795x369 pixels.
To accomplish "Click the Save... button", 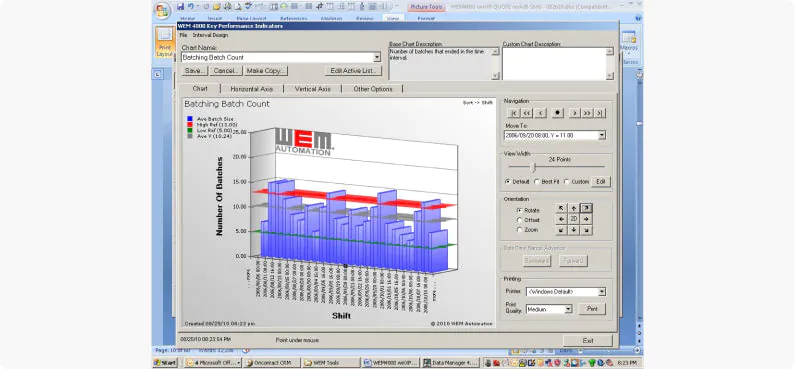I will pyautogui.click(x=195, y=71).
